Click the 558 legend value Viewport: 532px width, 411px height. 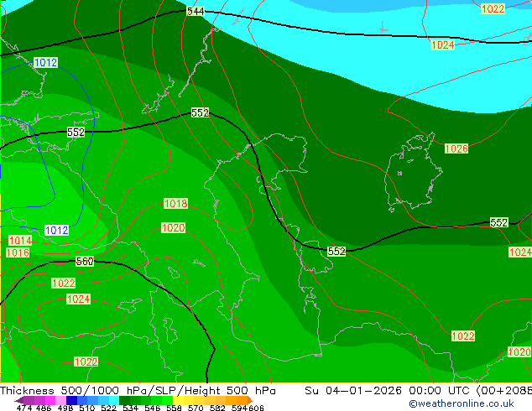click(x=174, y=408)
